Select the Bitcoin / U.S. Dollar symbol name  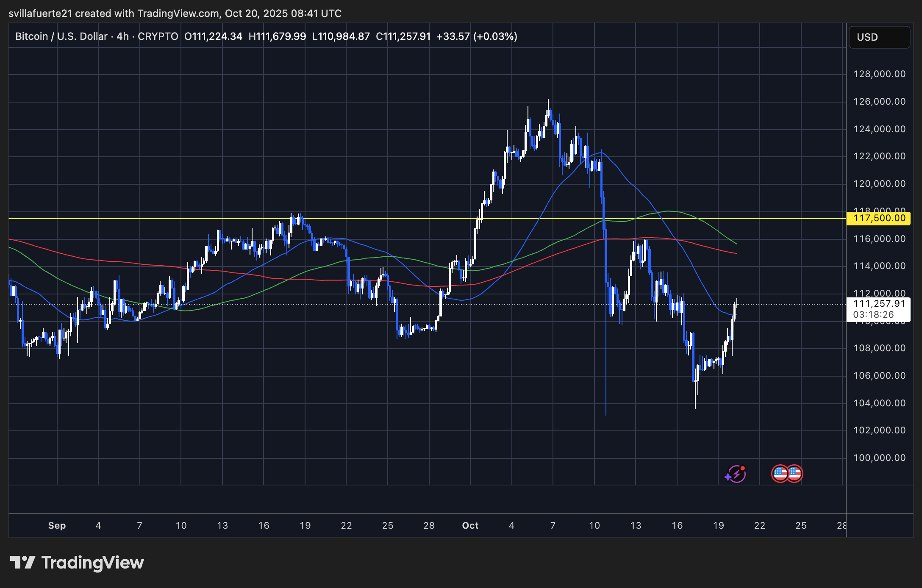point(61,36)
